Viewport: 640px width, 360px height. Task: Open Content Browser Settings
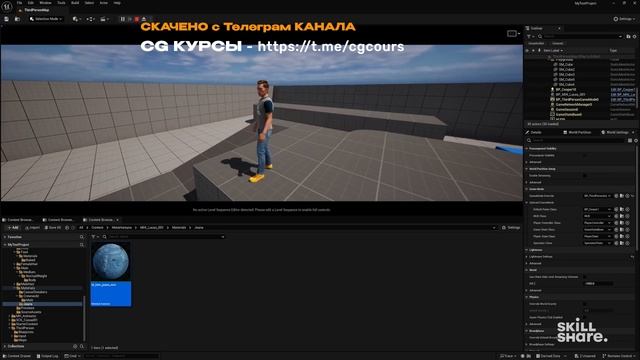511,228
